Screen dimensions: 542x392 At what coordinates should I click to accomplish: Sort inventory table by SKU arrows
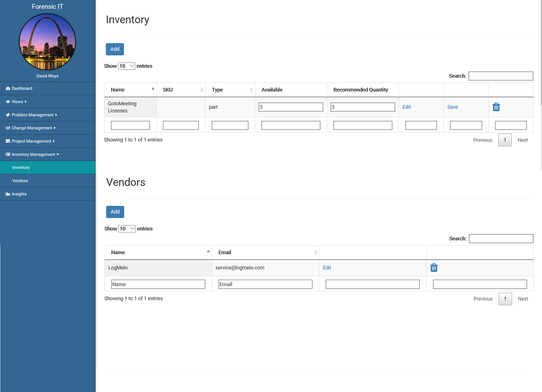(x=202, y=90)
